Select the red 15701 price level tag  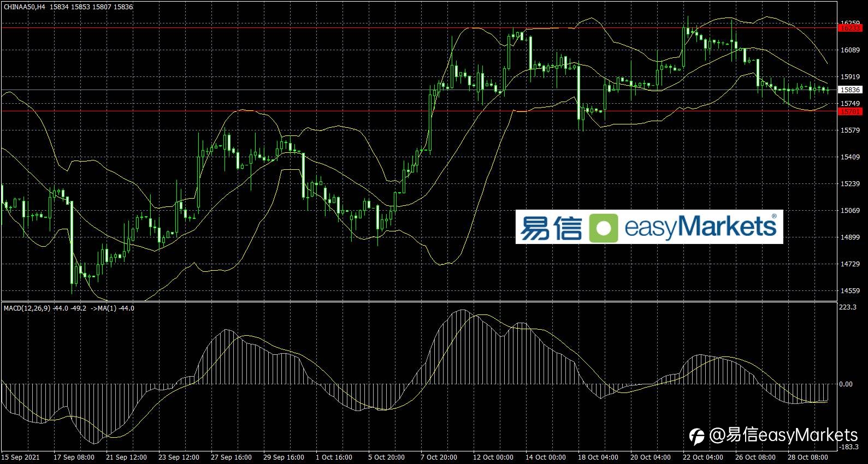(x=850, y=111)
